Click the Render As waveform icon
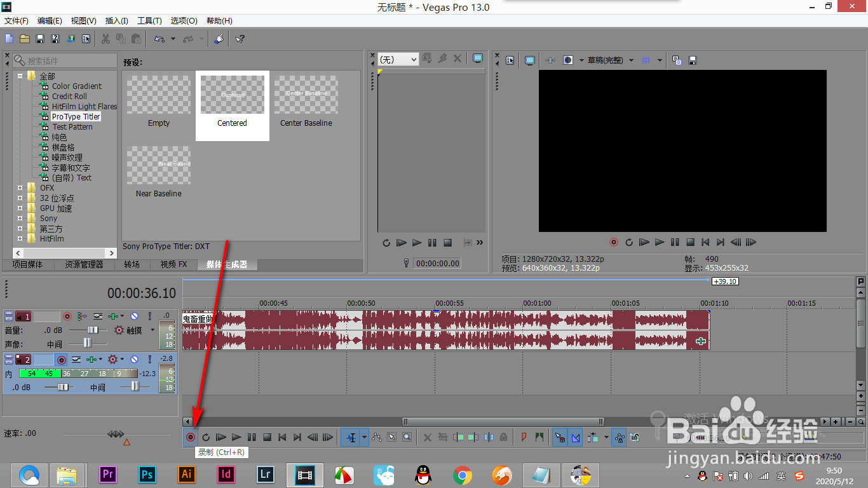 tap(71, 39)
